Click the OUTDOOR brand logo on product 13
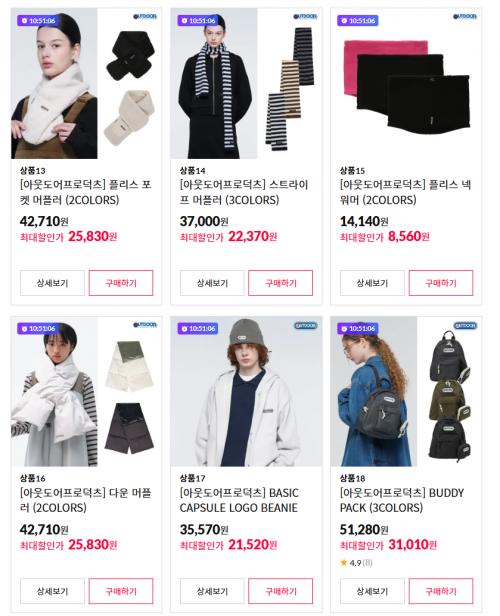Image resolution: width=500 pixels, height=616 pixels. 145,16
